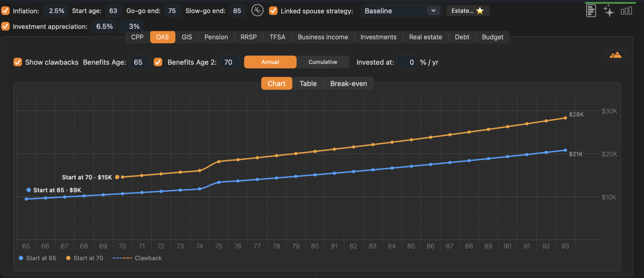644x278 pixels.
Task: Switch to the CPP tab
Action: (137, 37)
